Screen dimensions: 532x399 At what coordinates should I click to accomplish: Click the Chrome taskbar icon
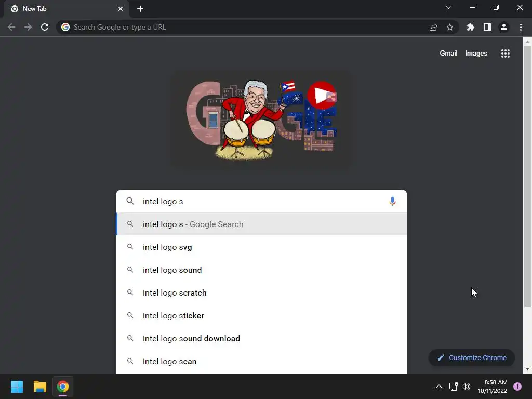tap(63, 387)
